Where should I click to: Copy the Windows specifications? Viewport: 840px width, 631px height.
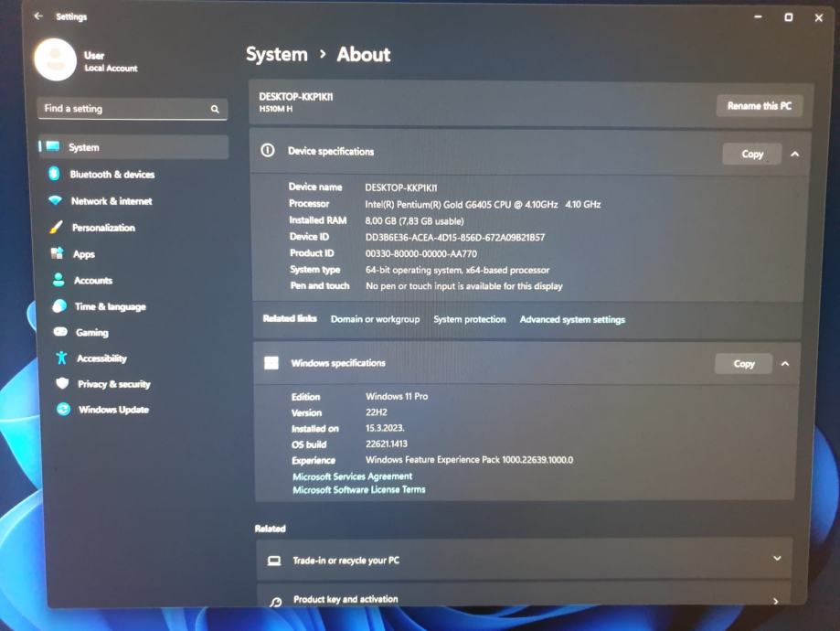744,363
